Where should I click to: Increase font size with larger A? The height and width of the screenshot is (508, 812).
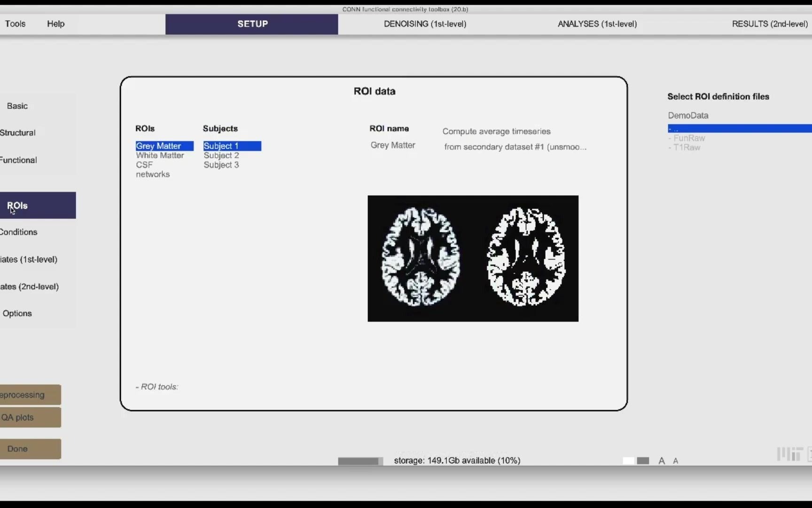click(662, 461)
